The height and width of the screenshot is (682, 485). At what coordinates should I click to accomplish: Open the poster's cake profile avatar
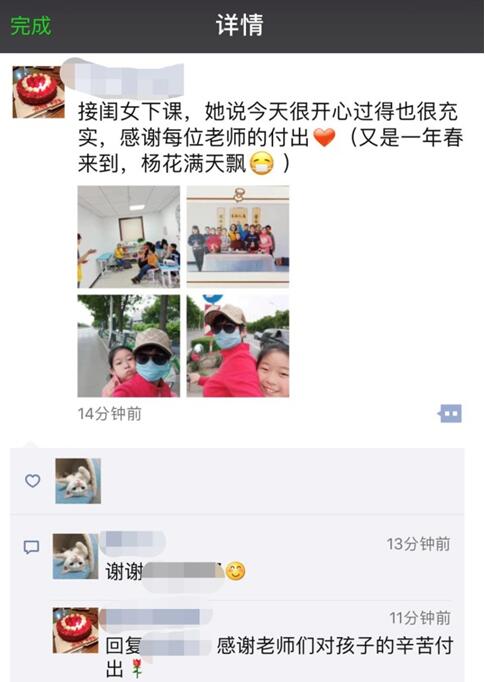click(38, 92)
